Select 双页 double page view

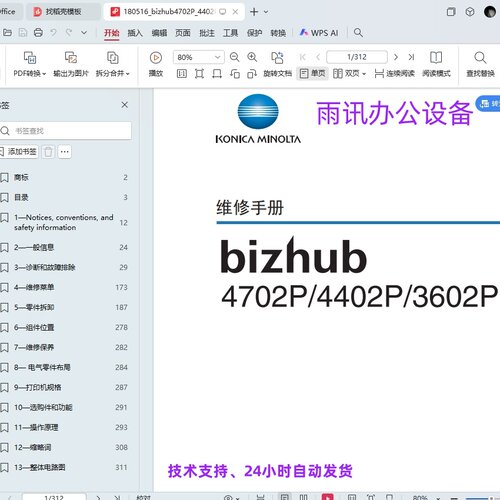click(346, 73)
